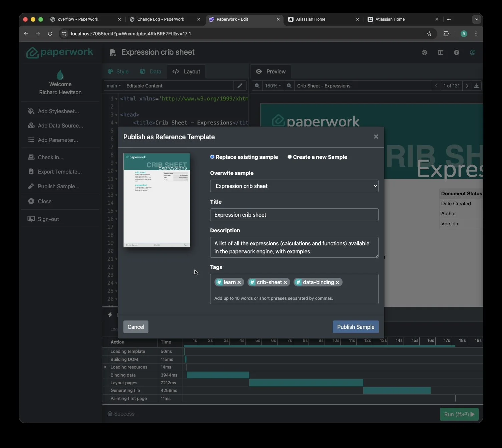
Task: Click the paperwork logo
Action: (x=60, y=52)
